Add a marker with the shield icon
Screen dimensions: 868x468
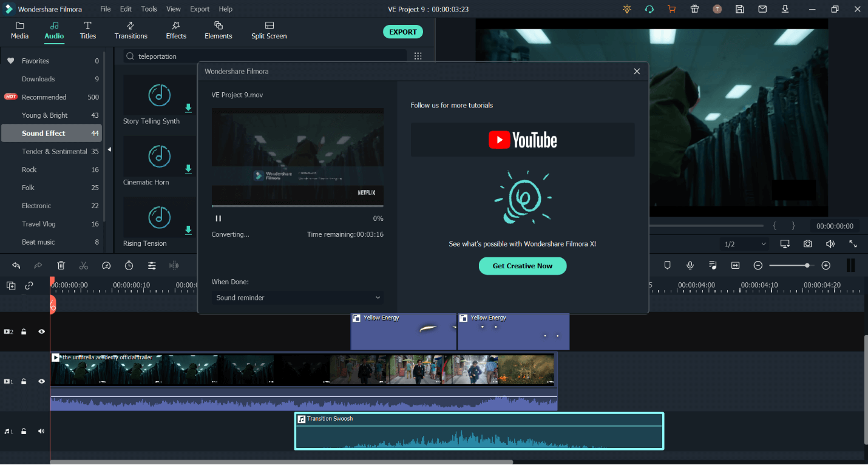click(667, 265)
